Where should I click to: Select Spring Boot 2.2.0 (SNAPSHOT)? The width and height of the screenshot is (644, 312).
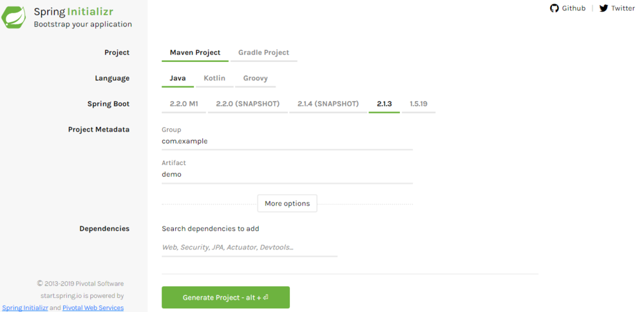click(x=248, y=104)
